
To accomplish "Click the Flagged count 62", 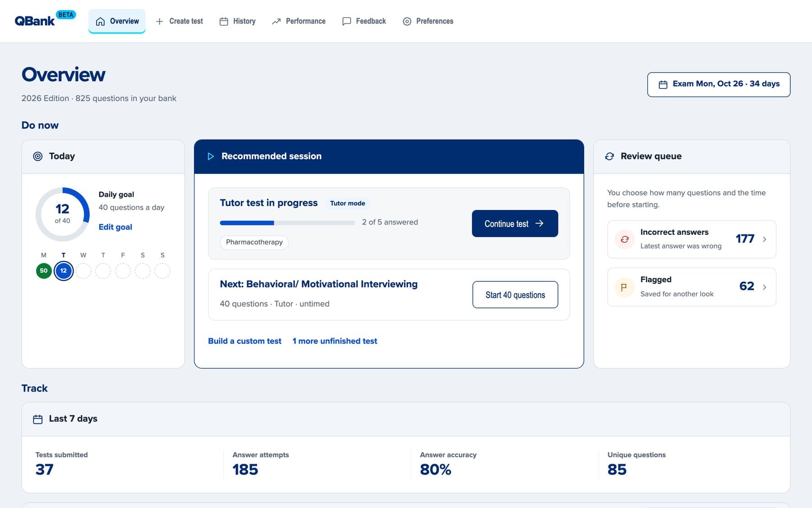I will click(x=747, y=286).
